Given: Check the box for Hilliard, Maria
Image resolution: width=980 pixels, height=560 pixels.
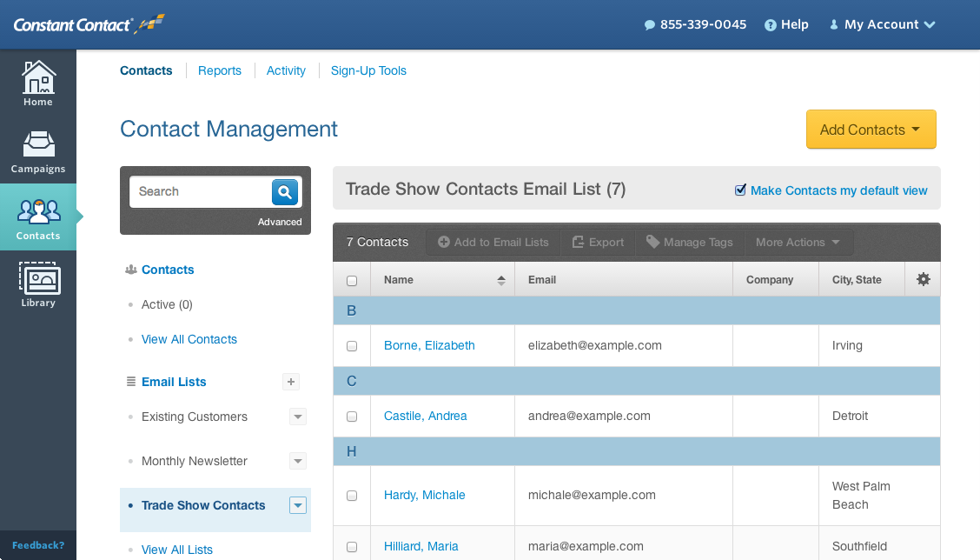Looking at the screenshot, I should (352, 547).
